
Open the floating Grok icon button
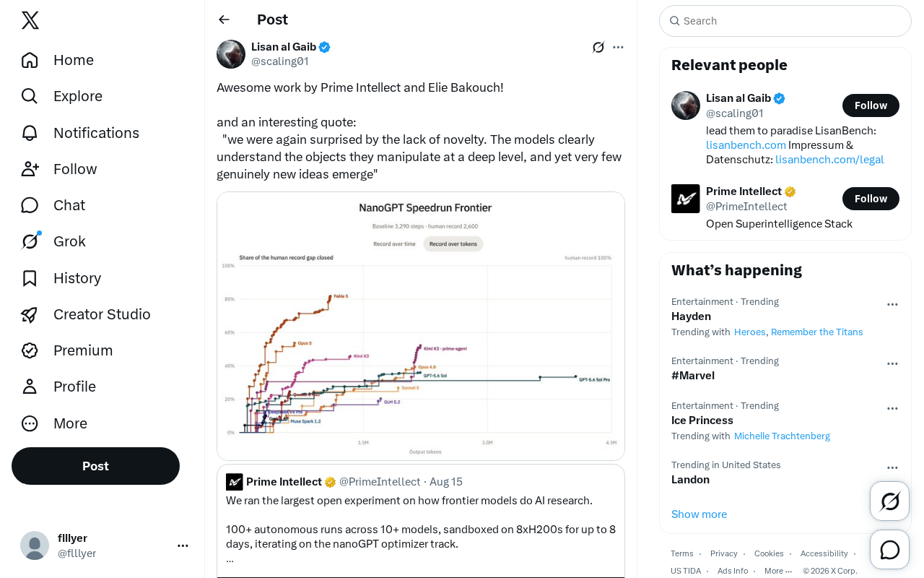pos(889,501)
